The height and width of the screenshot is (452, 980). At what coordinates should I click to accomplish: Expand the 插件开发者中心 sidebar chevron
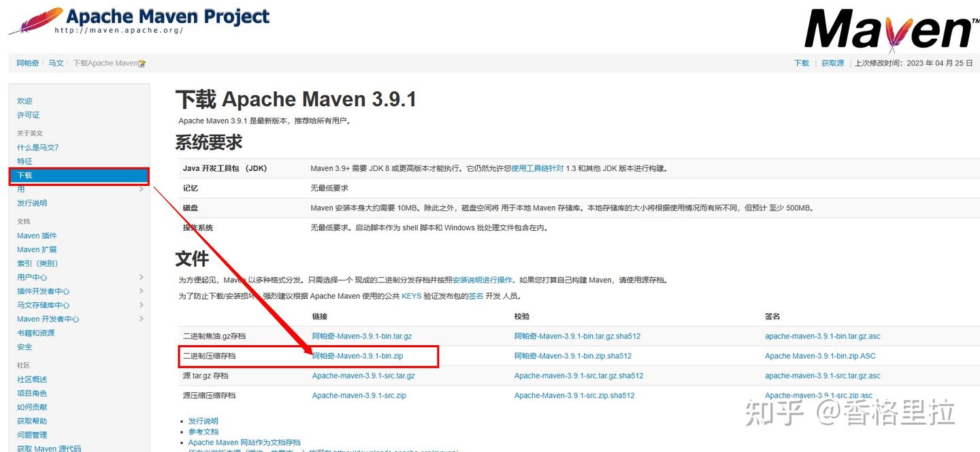(141, 291)
